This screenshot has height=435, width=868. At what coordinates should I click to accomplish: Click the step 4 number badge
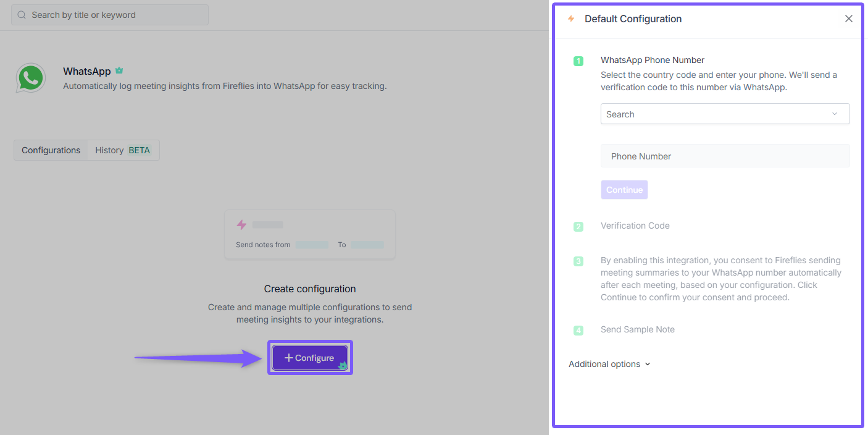tap(578, 330)
